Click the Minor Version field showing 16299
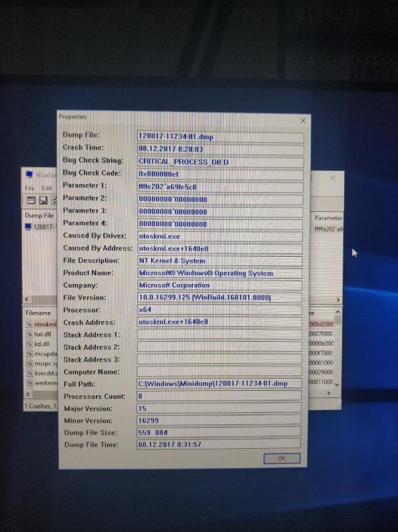The height and width of the screenshot is (532, 398). point(219,420)
